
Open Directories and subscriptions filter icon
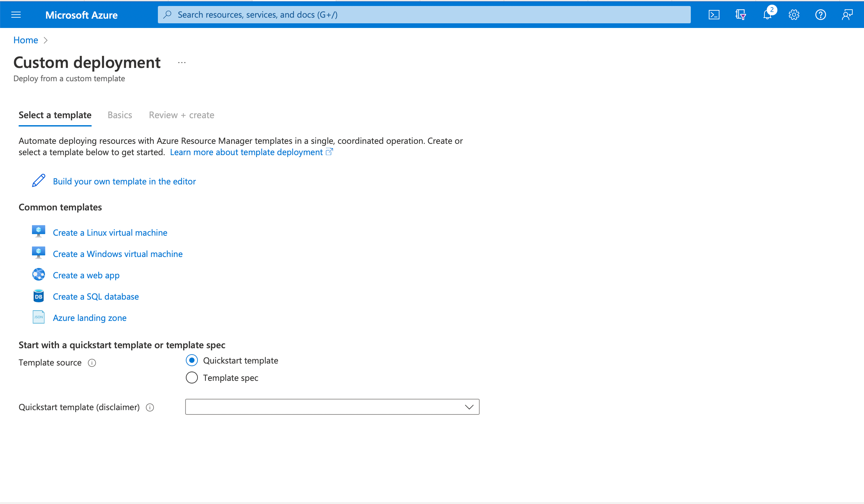coord(740,15)
